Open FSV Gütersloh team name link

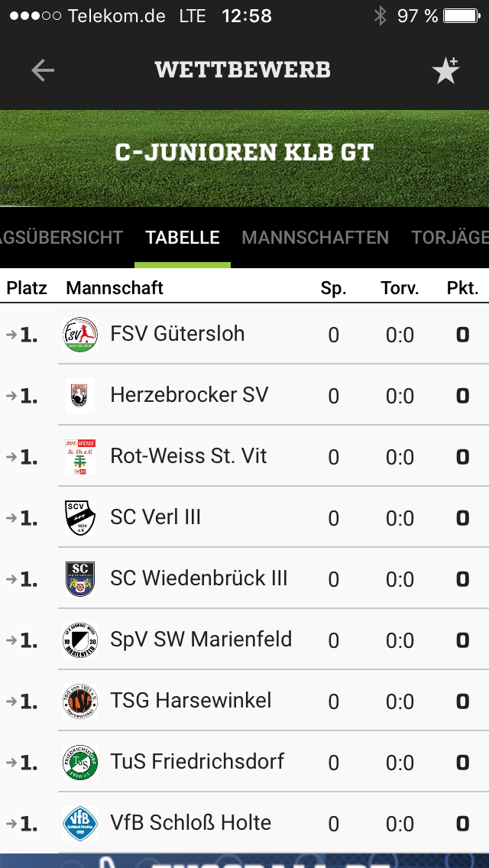[177, 334]
